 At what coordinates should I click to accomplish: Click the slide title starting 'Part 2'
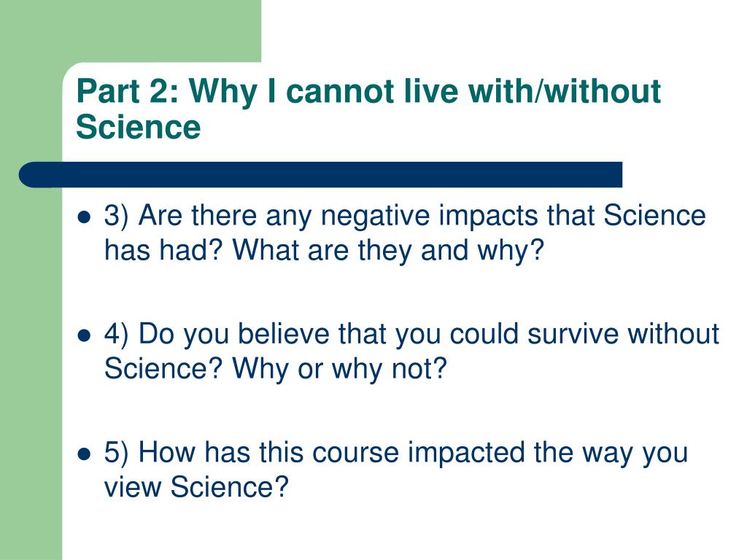click(x=368, y=109)
